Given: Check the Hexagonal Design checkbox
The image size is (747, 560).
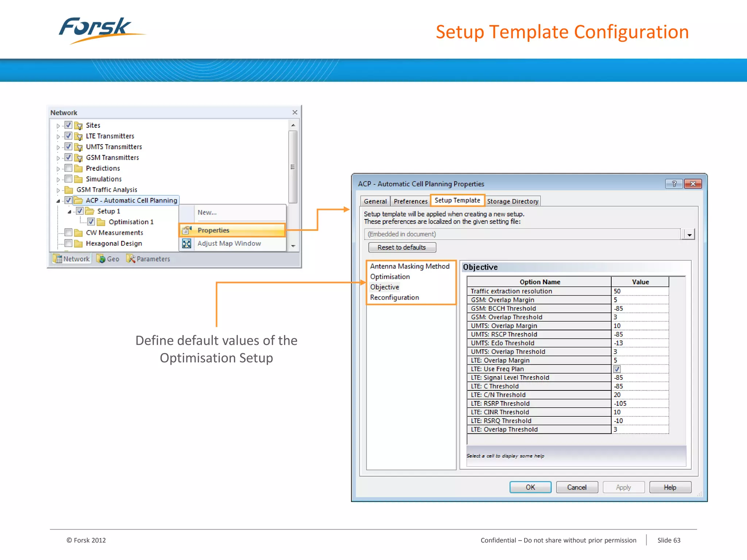Looking at the screenshot, I should pyautogui.click(x=68, y=243).
